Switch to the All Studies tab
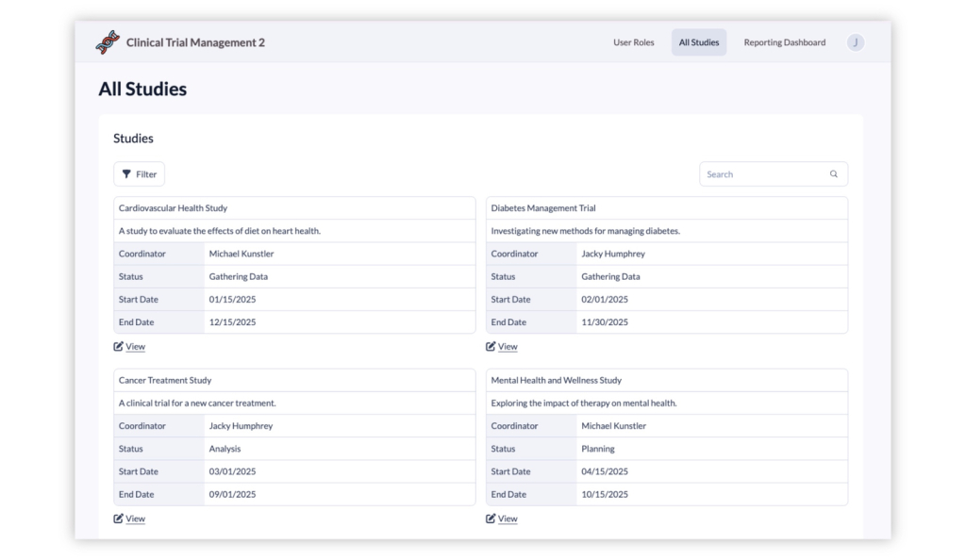966x560 pixels. (x=698, y=41)
